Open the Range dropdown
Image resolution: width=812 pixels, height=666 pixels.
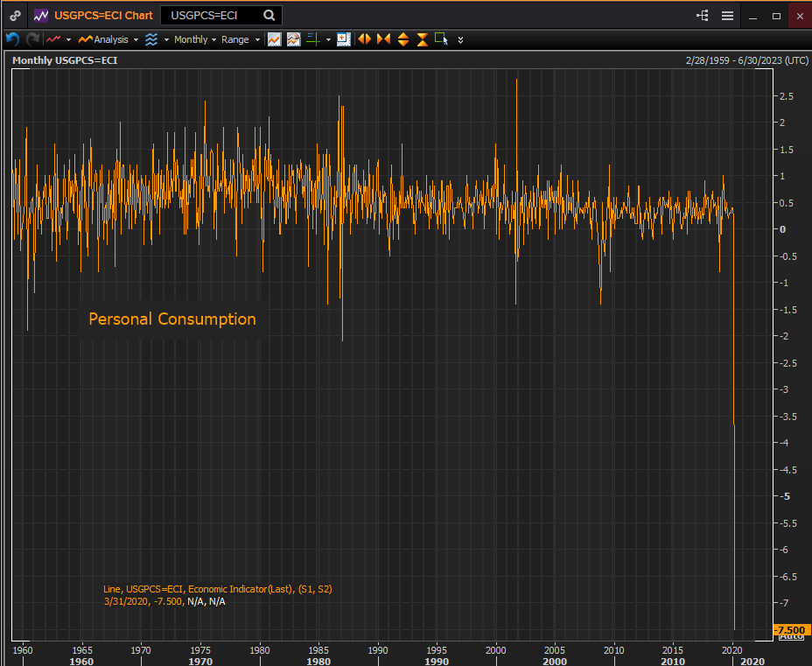[x=240, y=39]
